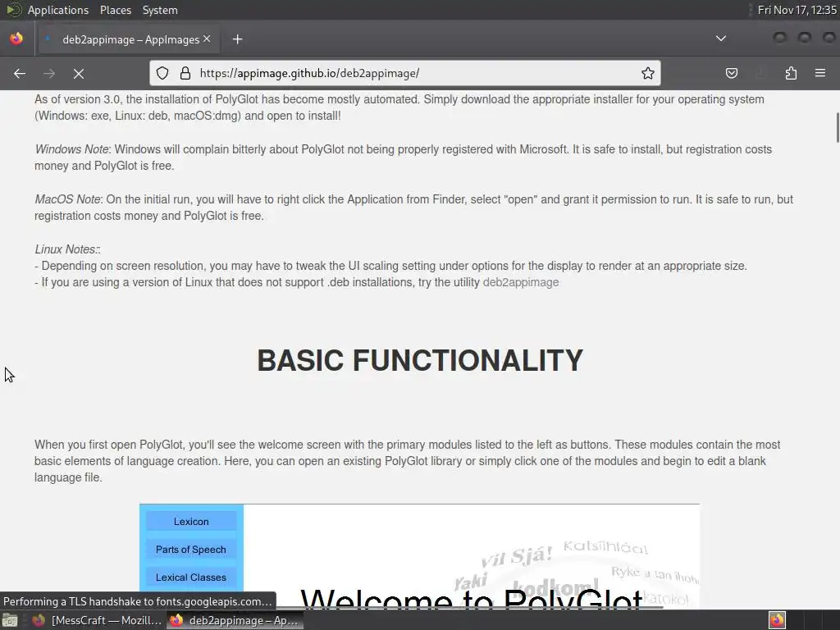Click the Windows Note italic text

pos(72,149)
